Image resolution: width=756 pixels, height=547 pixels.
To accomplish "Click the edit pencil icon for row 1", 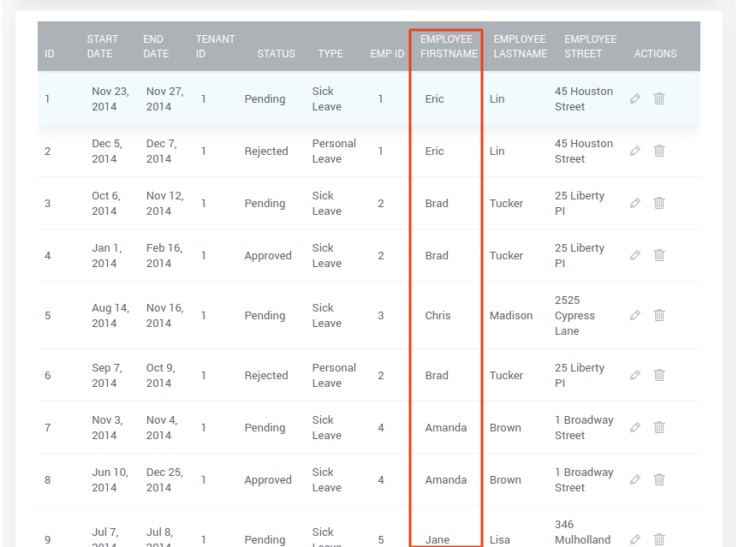I will [635, 98].
